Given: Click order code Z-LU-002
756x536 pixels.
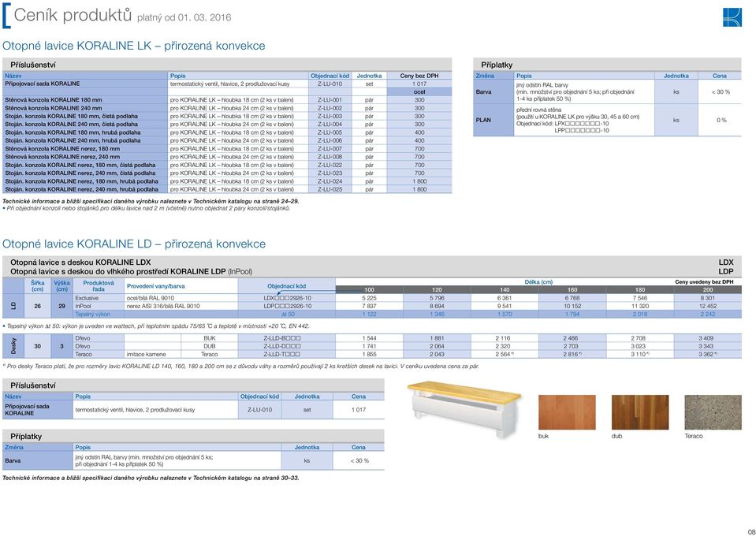Looking at the screenshot, I should pos(330,108).
